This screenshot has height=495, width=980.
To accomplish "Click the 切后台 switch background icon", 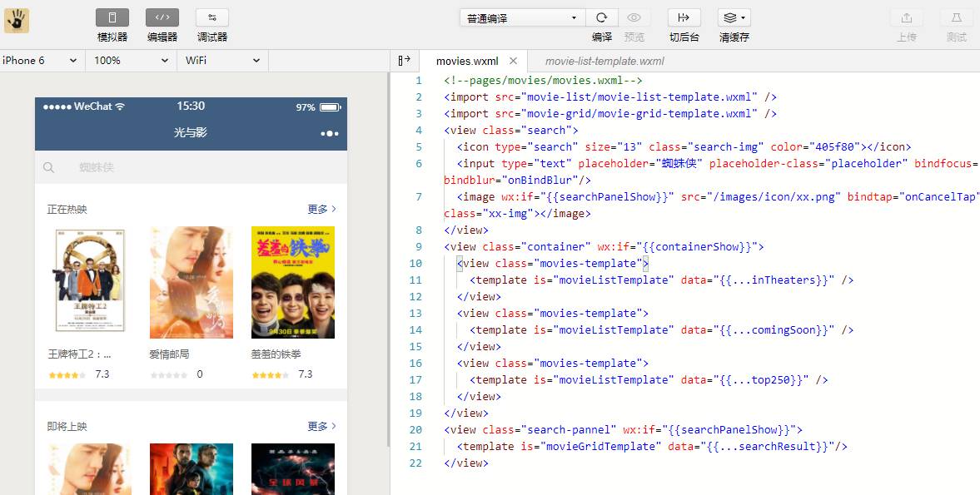I will 684,17.
